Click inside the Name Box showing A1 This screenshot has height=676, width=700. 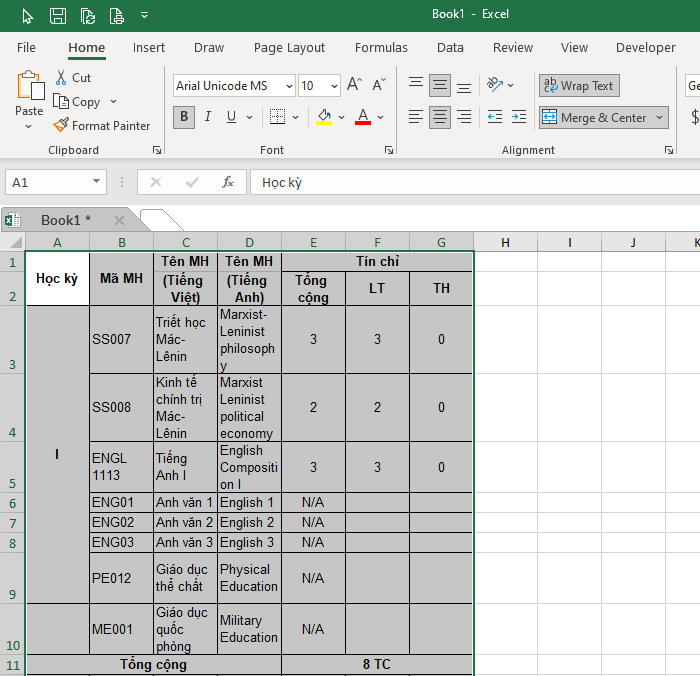click(47, 182)
